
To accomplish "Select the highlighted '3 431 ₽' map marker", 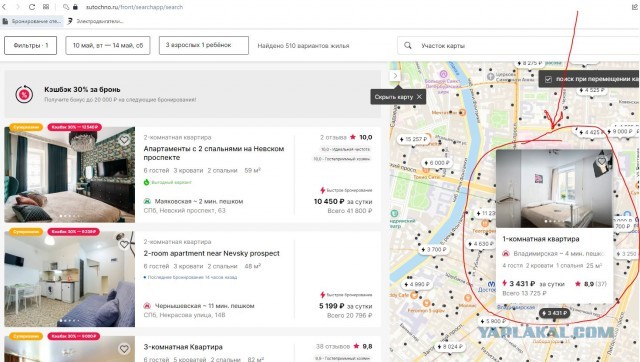I will 555,313.
